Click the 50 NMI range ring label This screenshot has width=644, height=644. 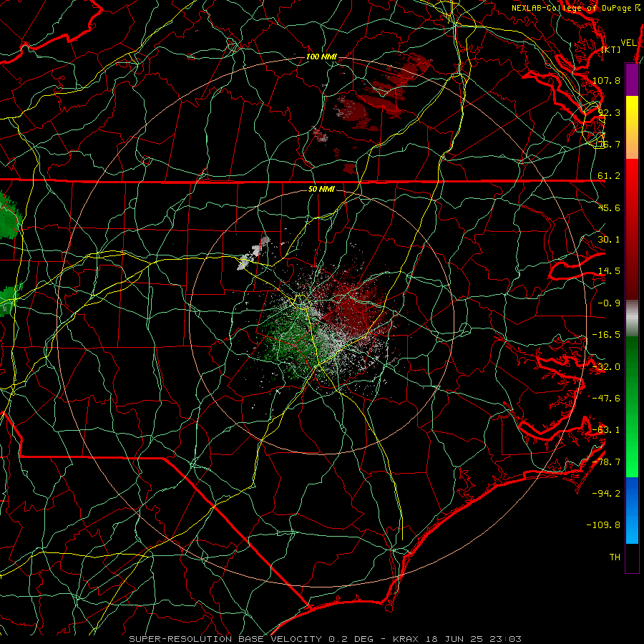pyautogui.click(x=321, y=189)
